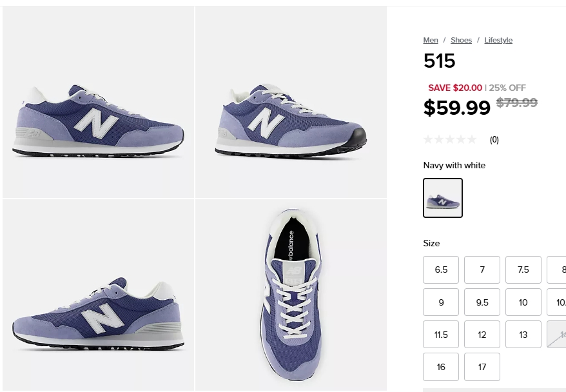
Task: Pick size 7.5
Action: pos(523,269)
